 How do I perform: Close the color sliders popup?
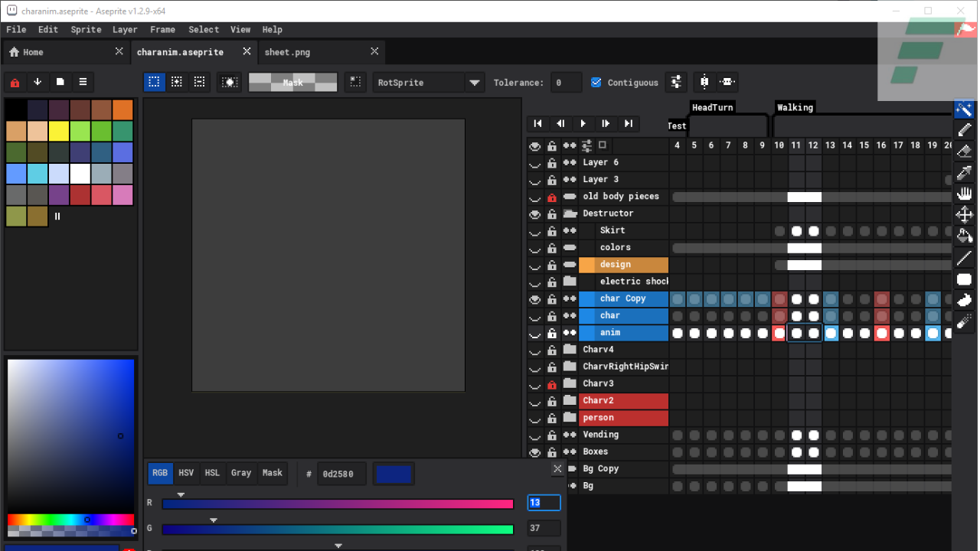557,468
